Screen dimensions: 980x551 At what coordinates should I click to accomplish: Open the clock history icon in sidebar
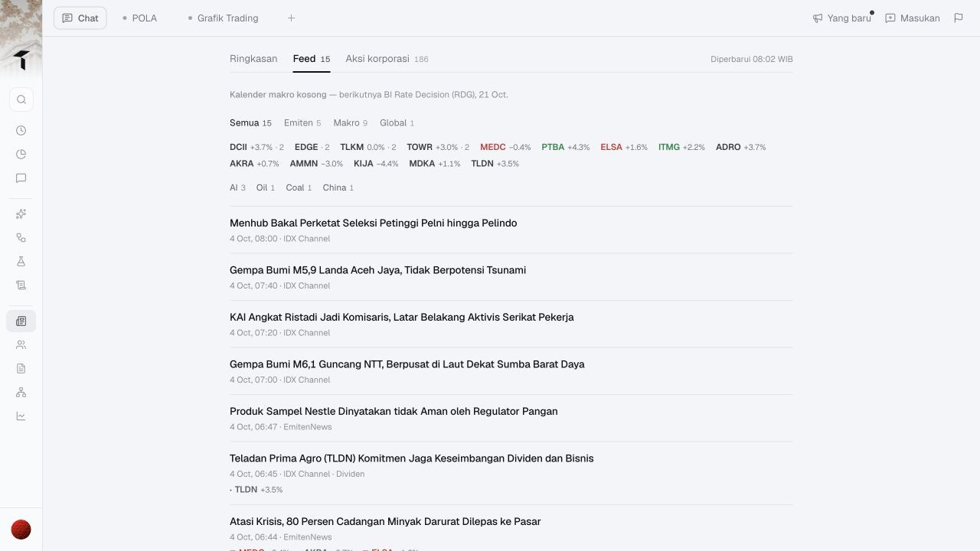[x=21, y=131]
